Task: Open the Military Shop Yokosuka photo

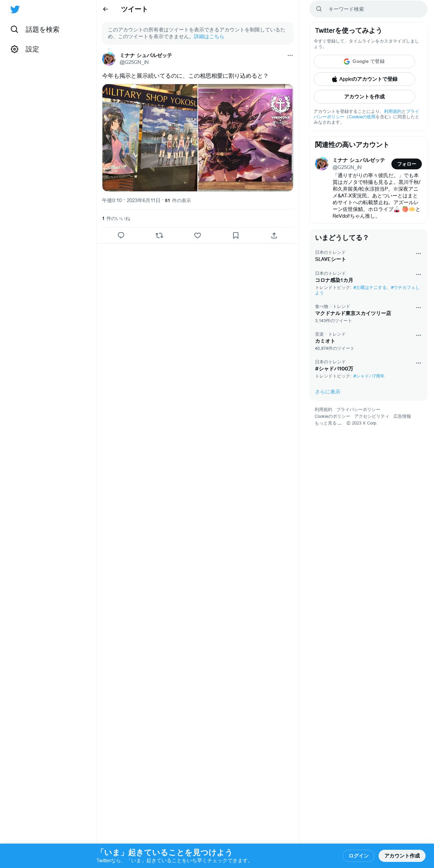Action: (150, 138)
